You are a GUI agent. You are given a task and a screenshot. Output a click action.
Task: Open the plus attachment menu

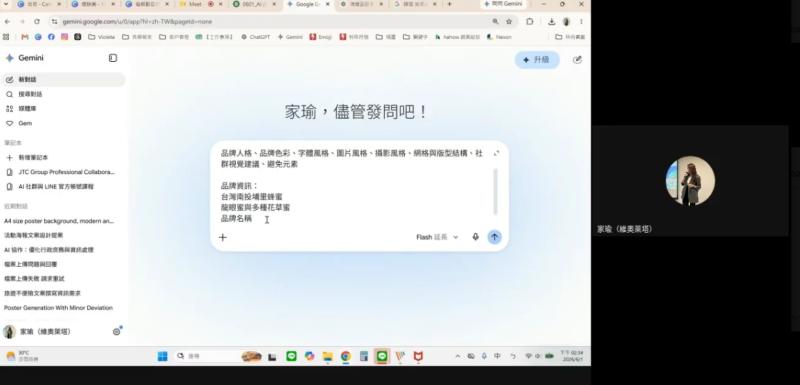(222, 237)
